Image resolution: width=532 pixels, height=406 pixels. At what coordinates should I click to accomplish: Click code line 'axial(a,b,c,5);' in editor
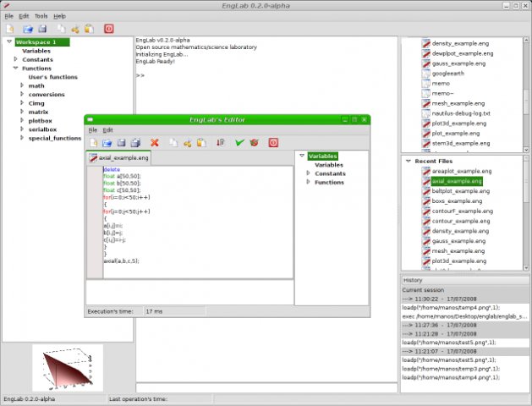(122, 261)
